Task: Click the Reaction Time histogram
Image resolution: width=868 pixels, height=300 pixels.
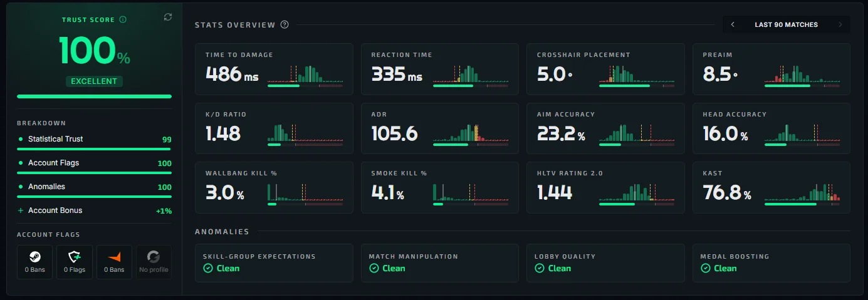Action: (x=471, y=73)
